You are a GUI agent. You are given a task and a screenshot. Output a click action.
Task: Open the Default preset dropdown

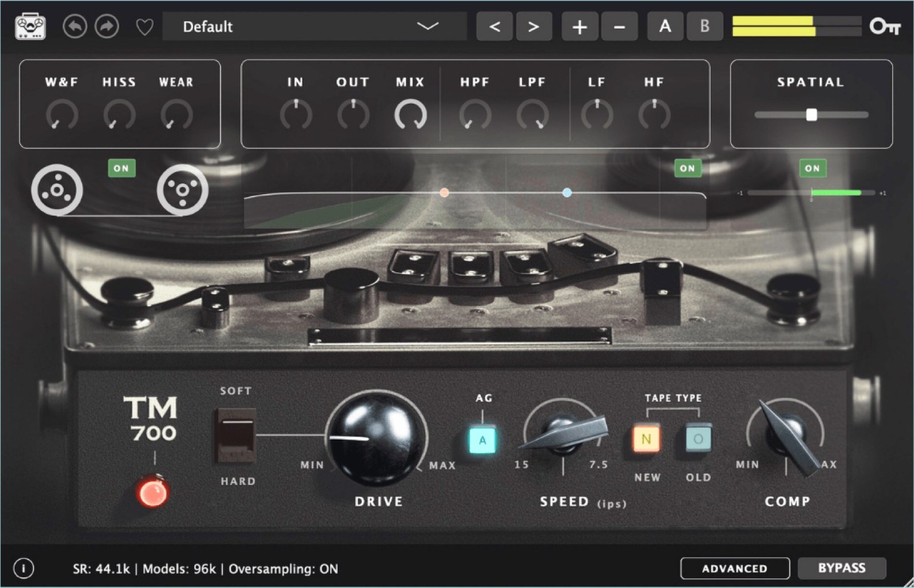tap(314, 27)
